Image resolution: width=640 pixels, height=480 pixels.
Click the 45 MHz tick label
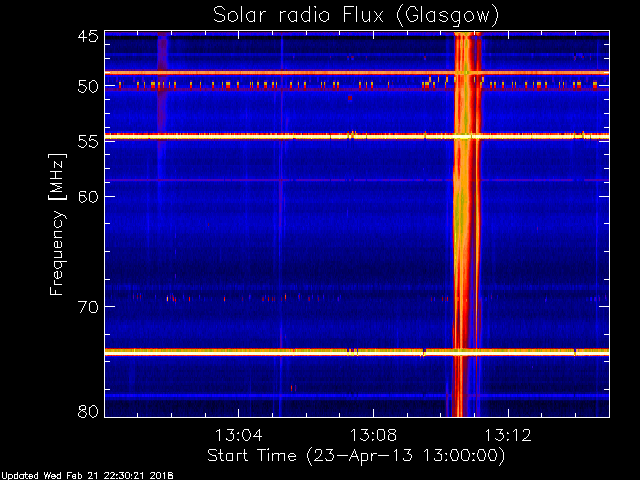(x=88, y=37)
